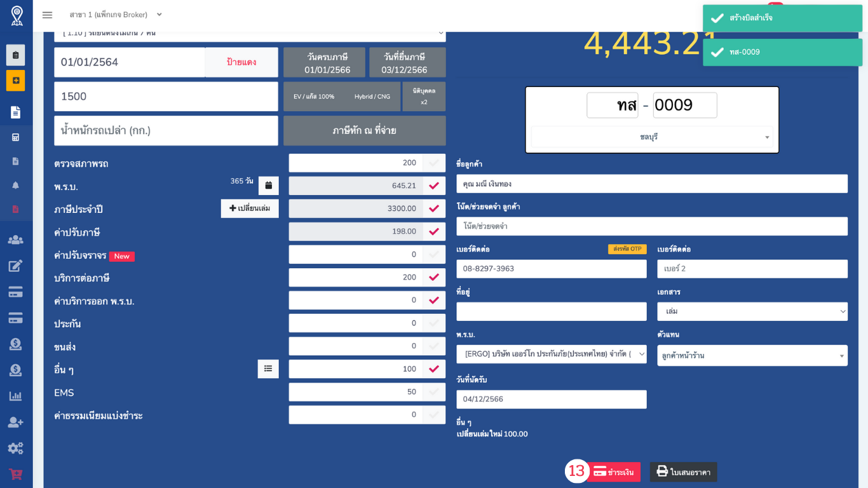Toggle the ค่าบริการออก พ.ร.บ. checkmark
The height and width of the screenshot is (488, 868).
pos(434,300)
